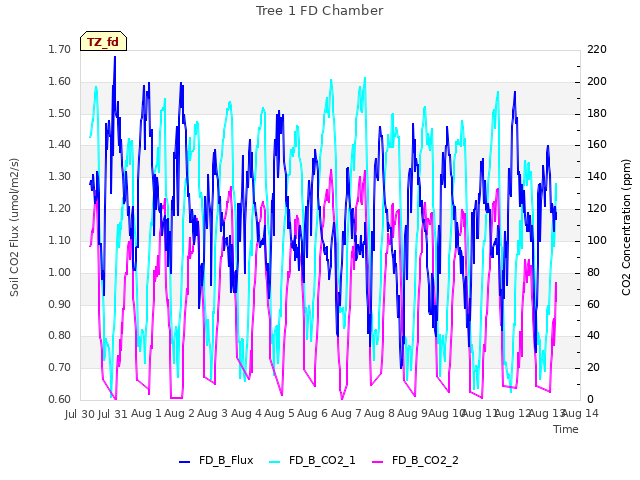
Task: Click the magenta FD_B_CO2_2 legend swatch
Action: pos(378,462)
